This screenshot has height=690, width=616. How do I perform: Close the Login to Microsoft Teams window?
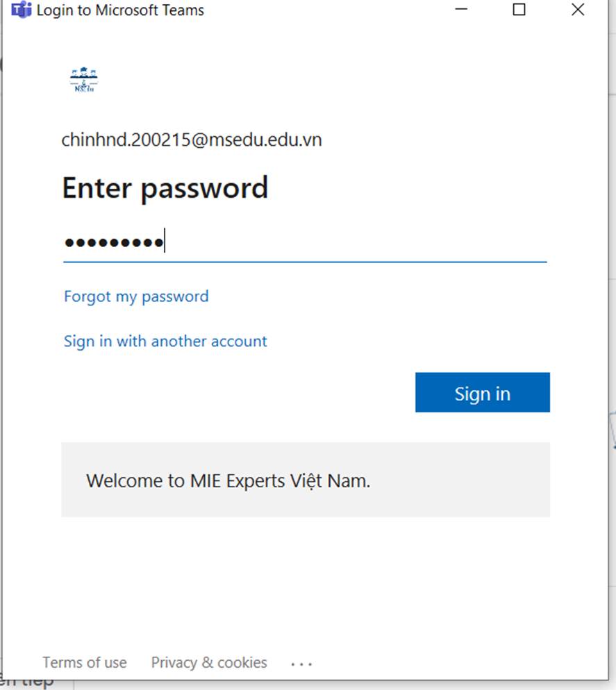pyautogui.click(x=577, y=10)
